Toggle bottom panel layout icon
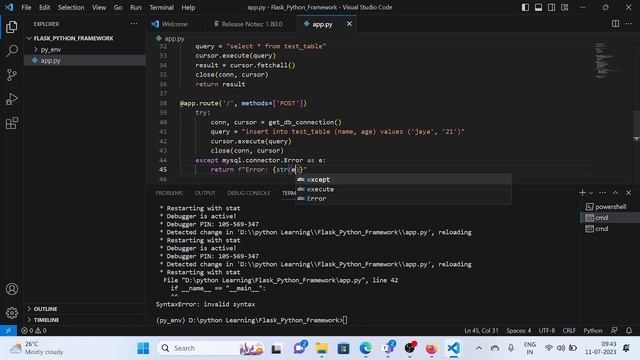640x360 pixels. 538,7
